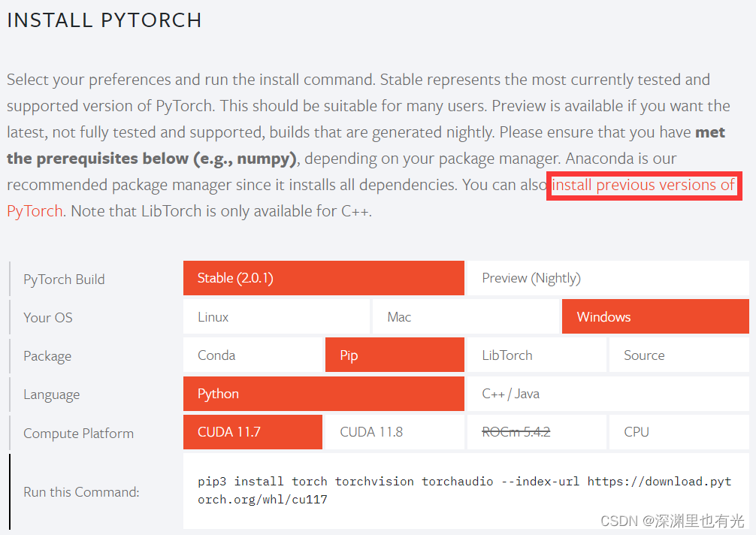Select the Pip package option
The width and height of the screenshot is (756, 535).
(395, 355)
